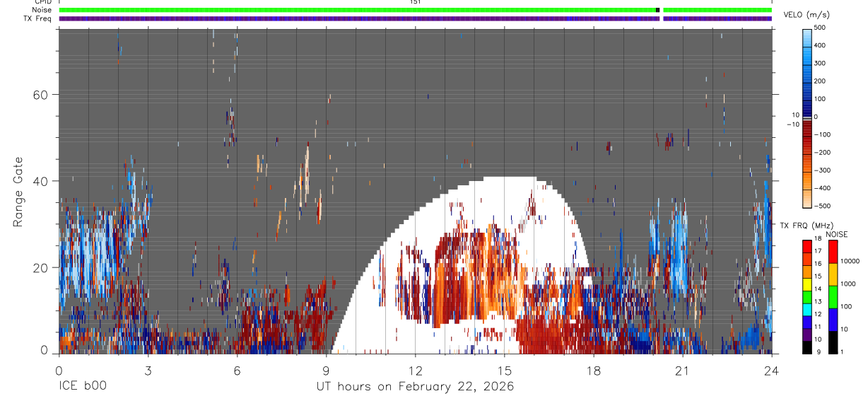Click the red 17–18 MHz TX frequency swatch
The height and width of the screenshot is (401, 868).
pyautogui.click(x=807, y=245)
